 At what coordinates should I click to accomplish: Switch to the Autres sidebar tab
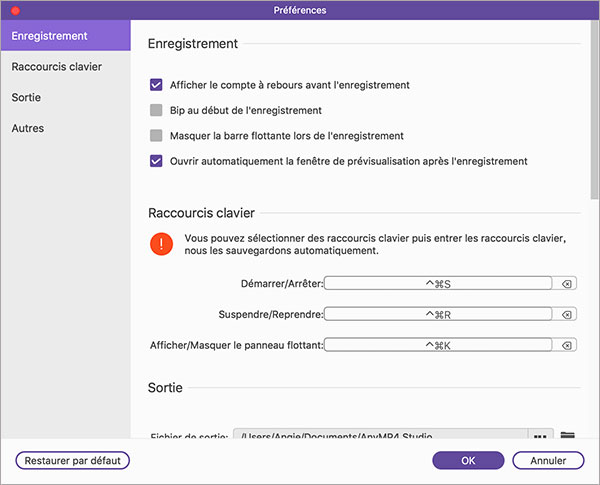(x=65, y=128)
